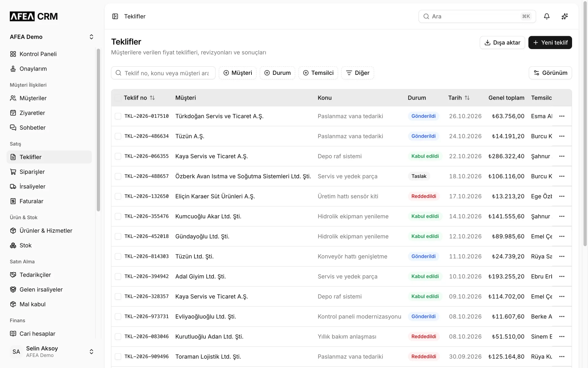
Task: Open Durum filter dropdown
Action: coord(277,73)
